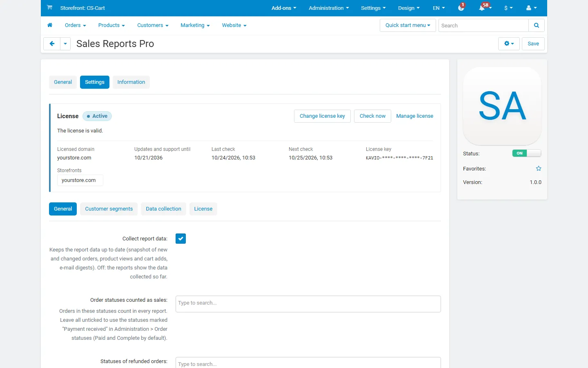Screen dimensions: 588x368
Task: Click the SA add-on logo
Action: click(502, 106)
